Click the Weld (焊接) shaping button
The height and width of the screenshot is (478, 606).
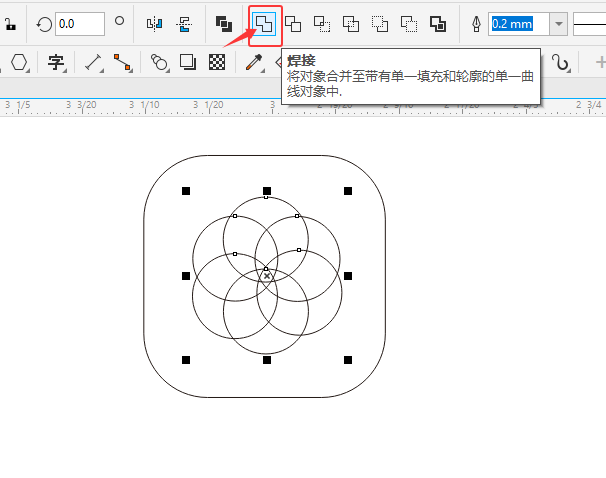pyautogui.click(x=264, y=24)
